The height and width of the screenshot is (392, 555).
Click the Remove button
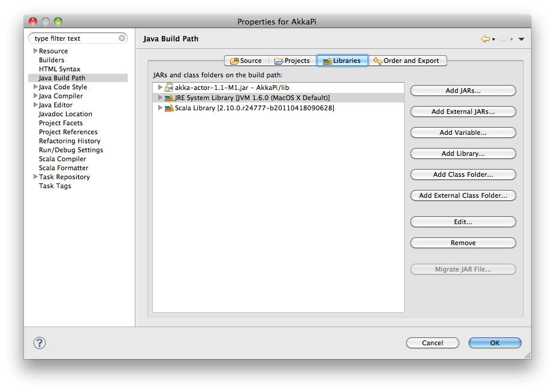coord(462,243)
